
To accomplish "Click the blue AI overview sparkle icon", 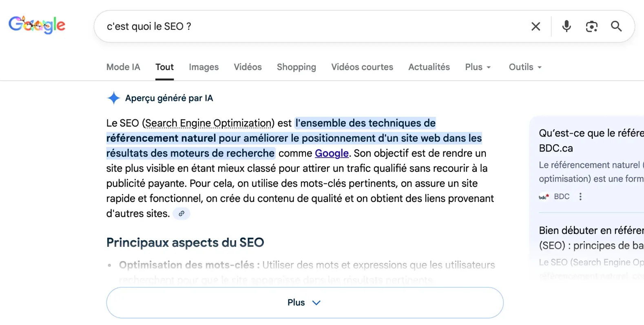I will tap(113, 98).
